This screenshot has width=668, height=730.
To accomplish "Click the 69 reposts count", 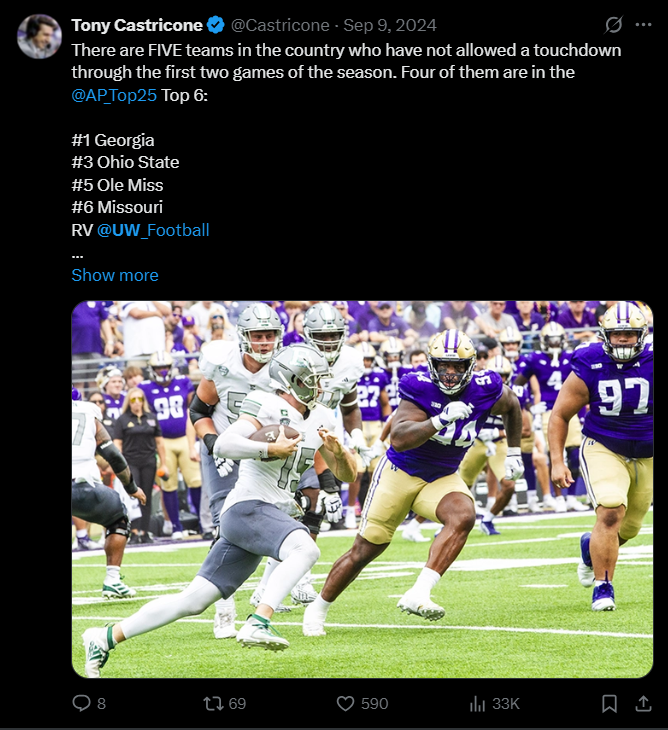I will (x=237, y=703).
